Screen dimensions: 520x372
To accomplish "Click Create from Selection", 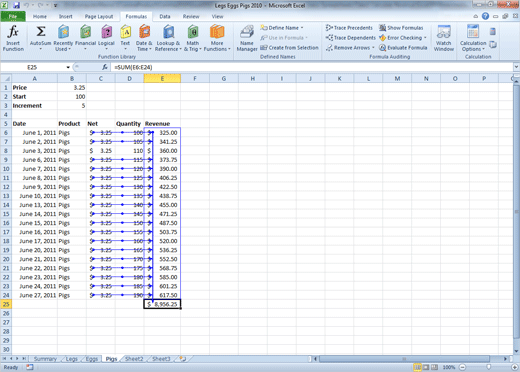I will click(289, 48).
